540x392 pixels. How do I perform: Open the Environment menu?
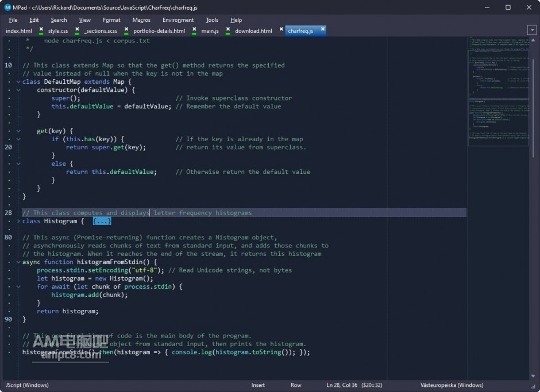click(178, 20)
